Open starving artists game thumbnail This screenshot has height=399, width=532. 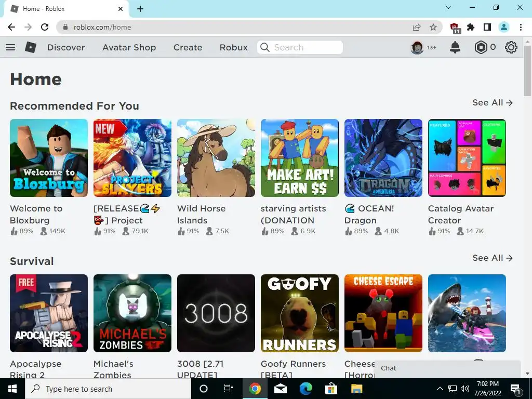coord(300,158)
